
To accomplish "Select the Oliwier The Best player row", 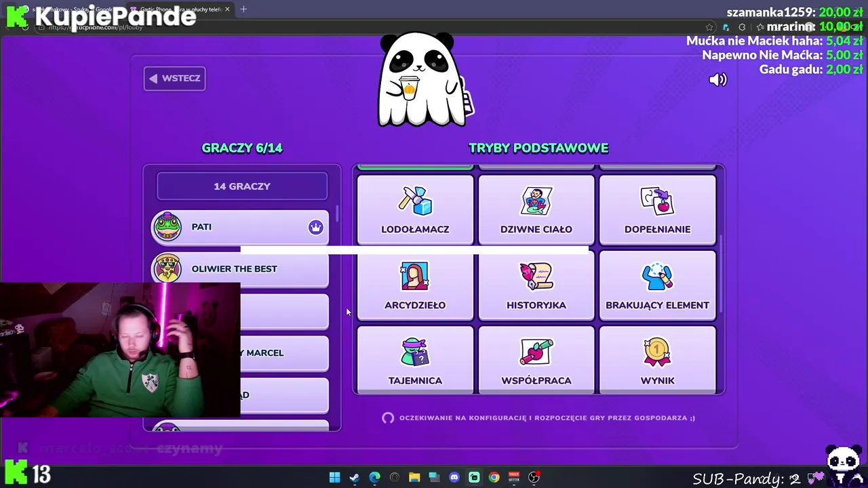I will [240, 269].
